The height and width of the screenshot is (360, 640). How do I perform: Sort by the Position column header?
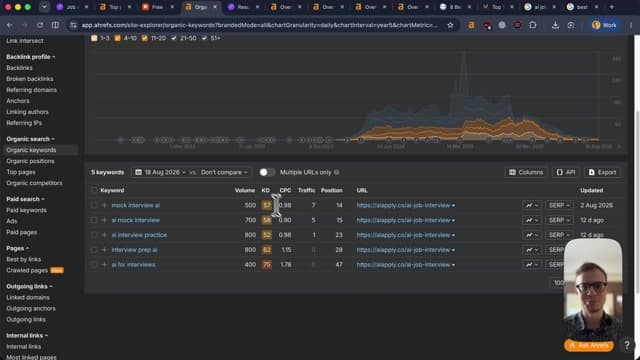coord(331,190)
